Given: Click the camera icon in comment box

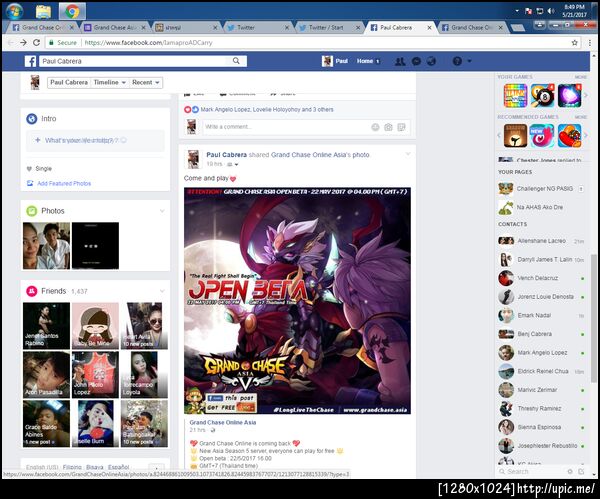Looking at the screenshot, I should coord(388,127).
